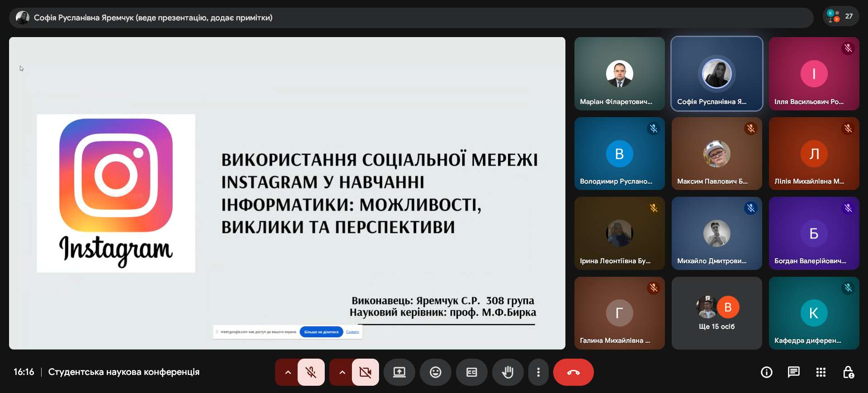The width and height of the screenshot is (868, 393).
Task: Click avatar letter К on Кафедра tile
Action: pos(814,313)
